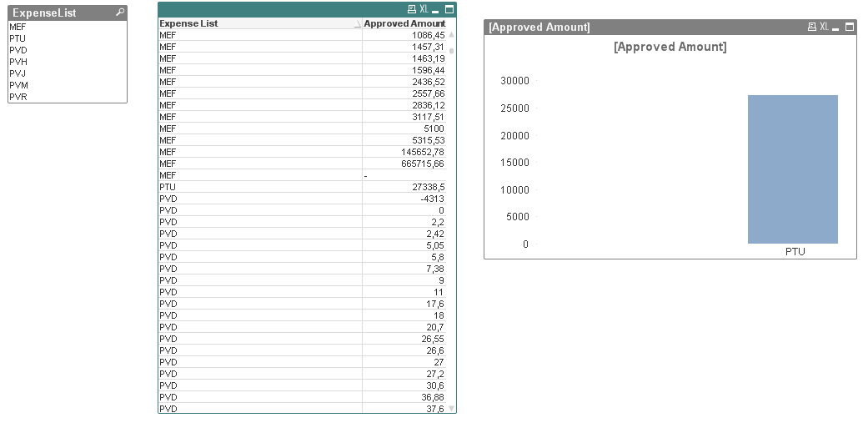Click the Approved Amount chart title text
This screenshot has height=423, width=868.
[670, 47]
